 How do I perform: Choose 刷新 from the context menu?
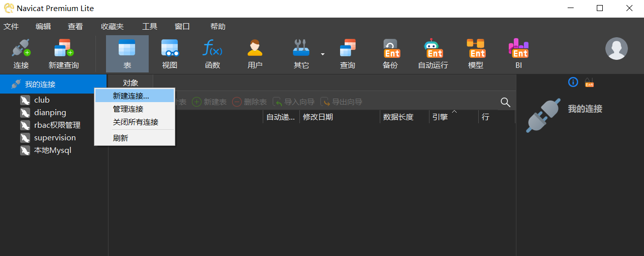tap(135, 138)
